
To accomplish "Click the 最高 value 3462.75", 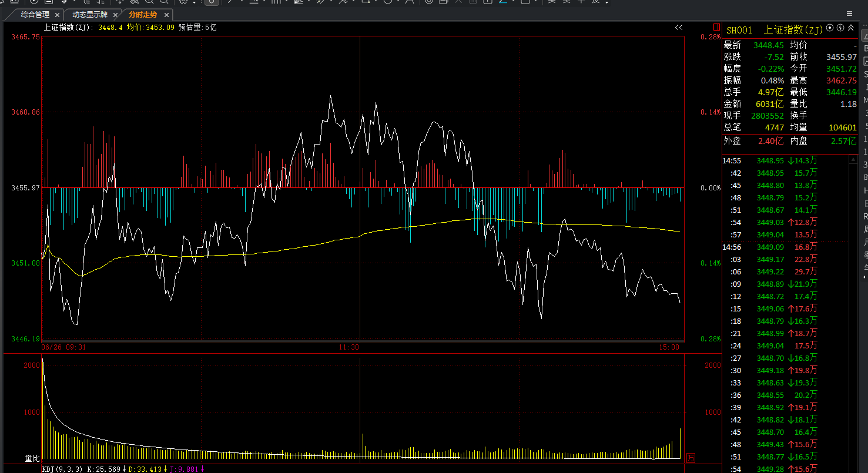I will coord(842,80).
